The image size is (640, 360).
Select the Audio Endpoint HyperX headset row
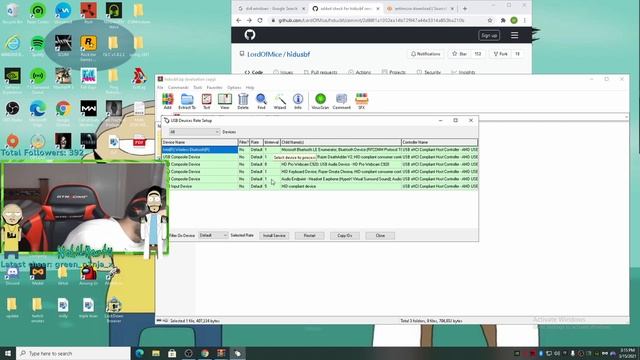320,179
